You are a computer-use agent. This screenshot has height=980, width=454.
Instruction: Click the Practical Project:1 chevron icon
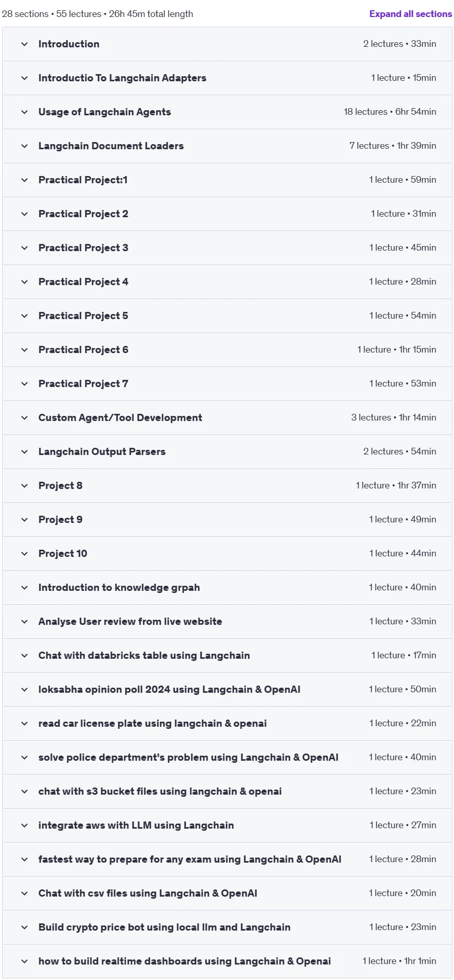click(x=24, y=180)
